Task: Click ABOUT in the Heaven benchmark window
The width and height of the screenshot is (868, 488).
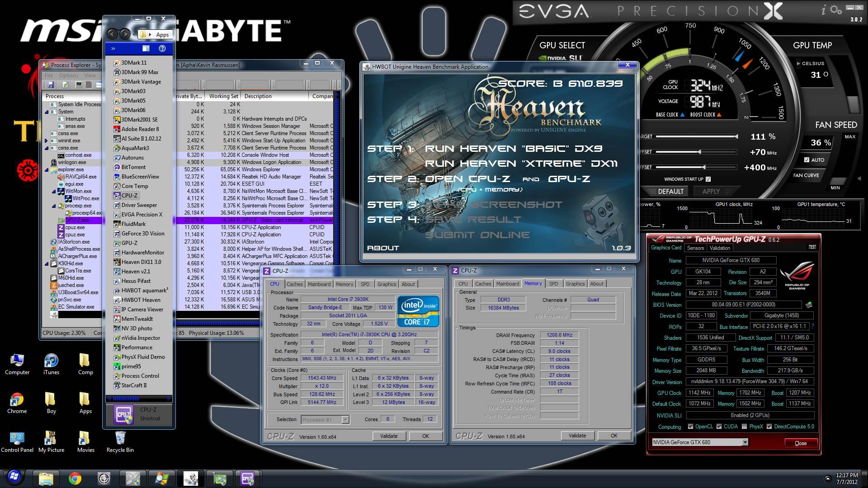Action: pyautogui.click(x=383, y=248)
